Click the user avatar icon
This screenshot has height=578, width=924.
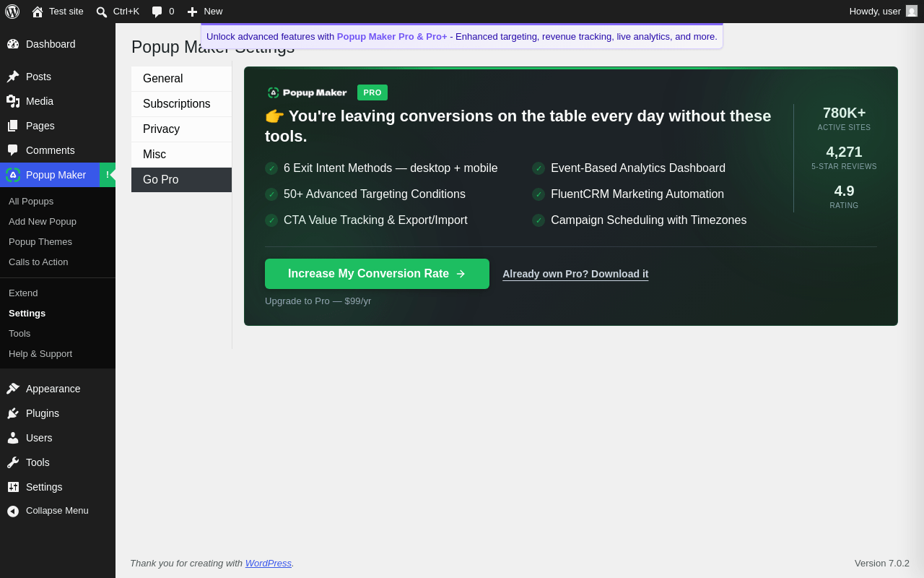[x=912, y=11]
